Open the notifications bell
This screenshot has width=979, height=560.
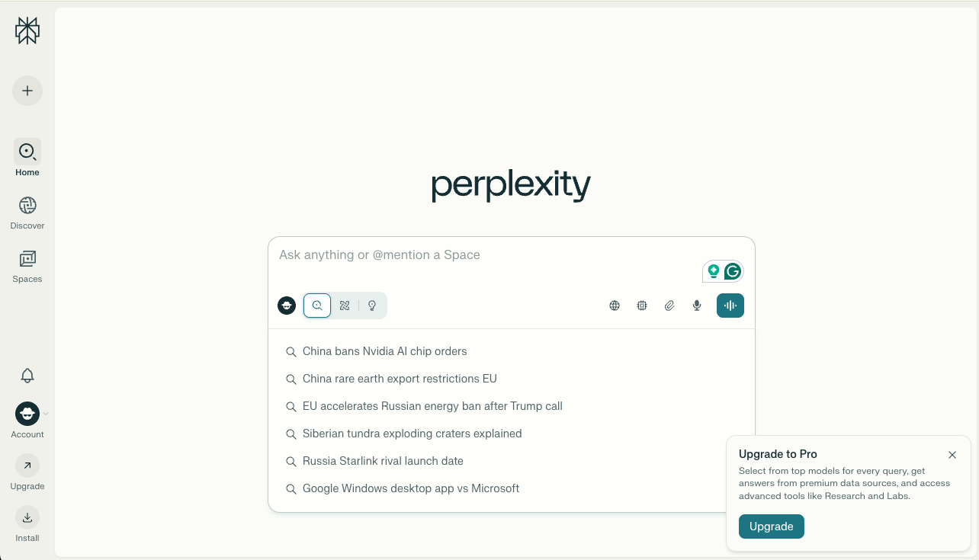pos(27,376)
